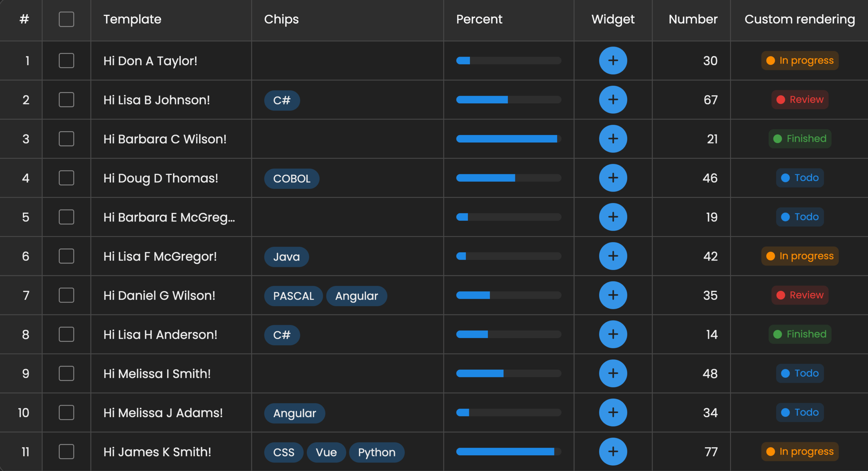Click the COBOL chip in row 4
Image resolution: width=868 pixels, height=471 pixels.
(x=292, y=179)
